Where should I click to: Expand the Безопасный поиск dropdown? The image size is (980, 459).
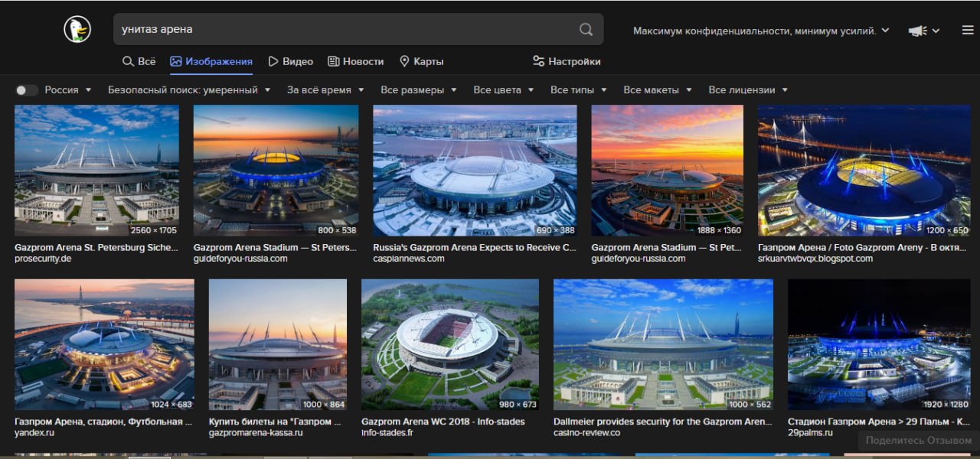click(189, 90)
